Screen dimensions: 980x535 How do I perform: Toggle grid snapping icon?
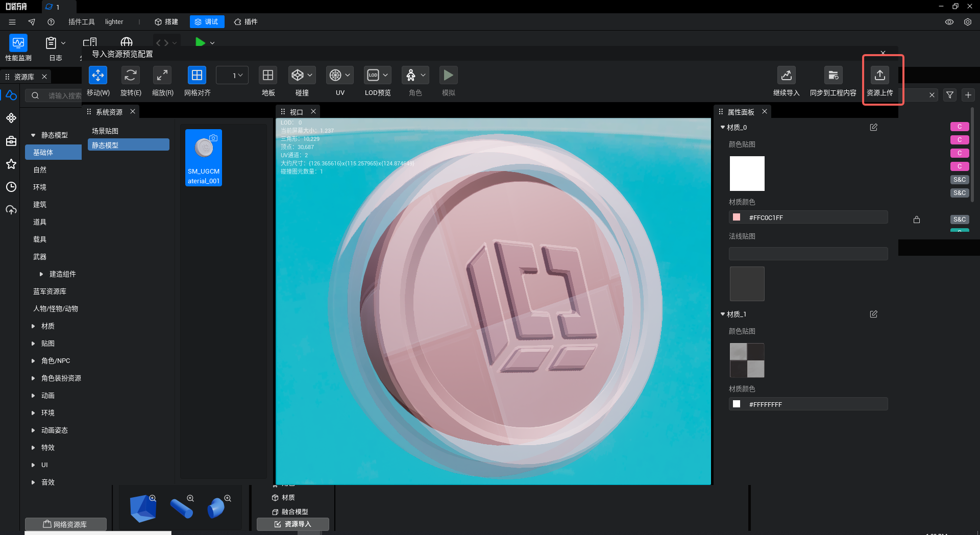[197, 76]
